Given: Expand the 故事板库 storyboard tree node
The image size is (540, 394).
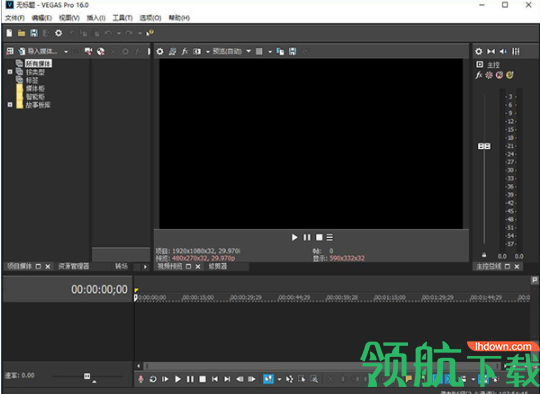Looking at the screenshot, I should point(10,104).
